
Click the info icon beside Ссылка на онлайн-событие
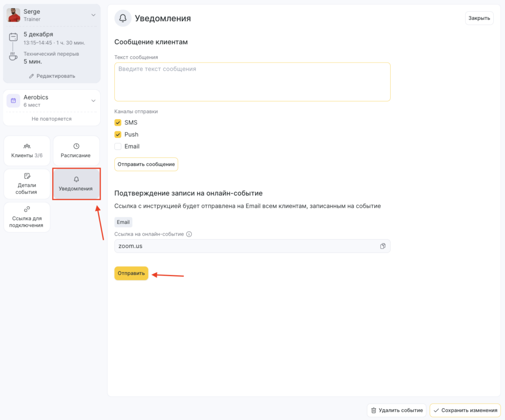tap(189, 234)
